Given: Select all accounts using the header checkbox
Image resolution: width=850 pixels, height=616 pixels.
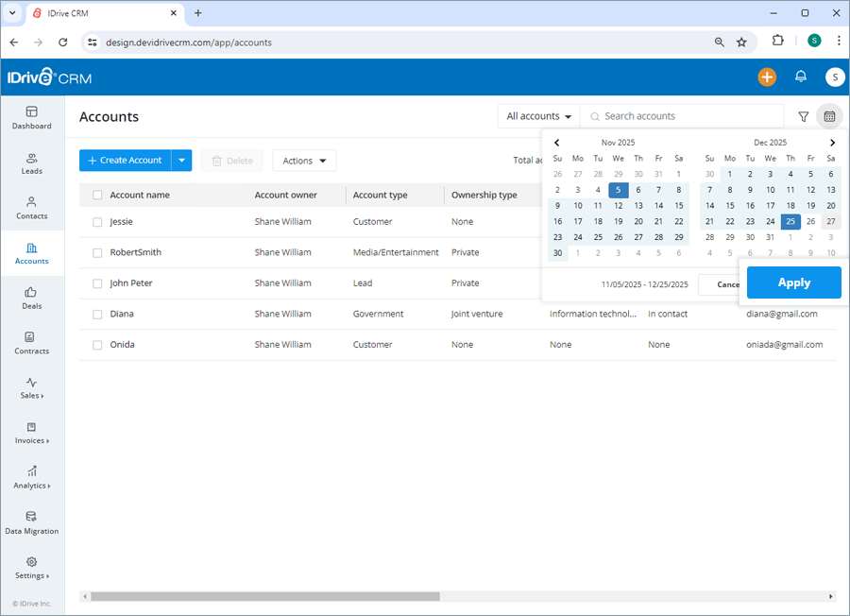Looking at the screenshot, I should coord(97,195).
